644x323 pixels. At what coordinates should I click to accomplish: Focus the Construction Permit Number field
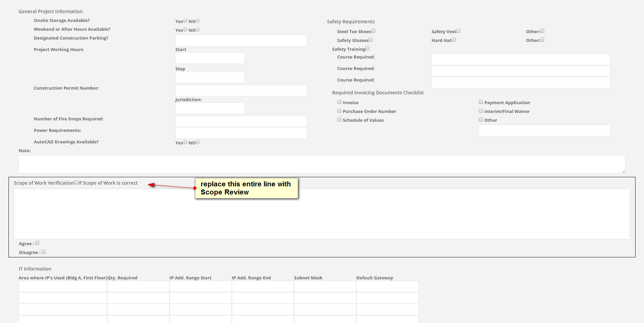coord(241,91)
